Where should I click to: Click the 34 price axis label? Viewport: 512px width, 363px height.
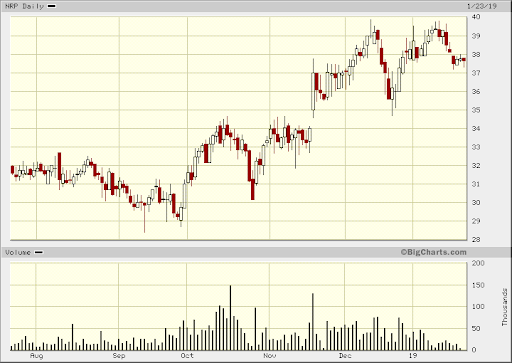(x=476, y=128)
